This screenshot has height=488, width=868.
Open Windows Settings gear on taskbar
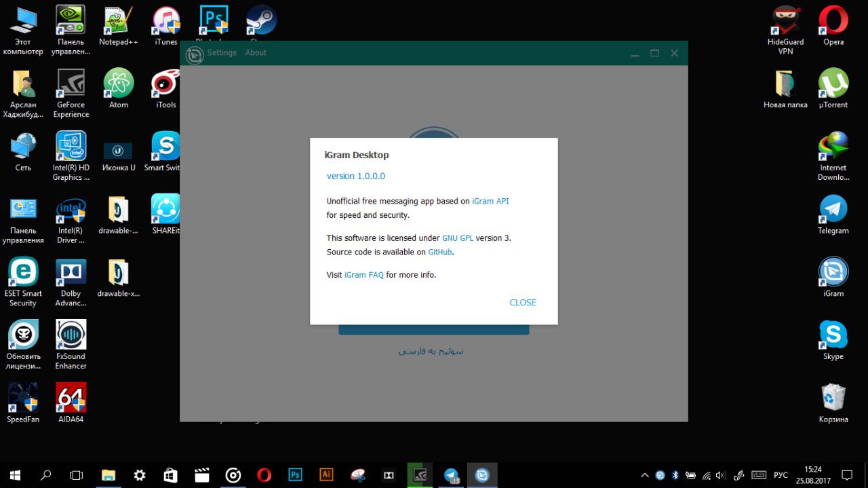(x=140, y=475)
